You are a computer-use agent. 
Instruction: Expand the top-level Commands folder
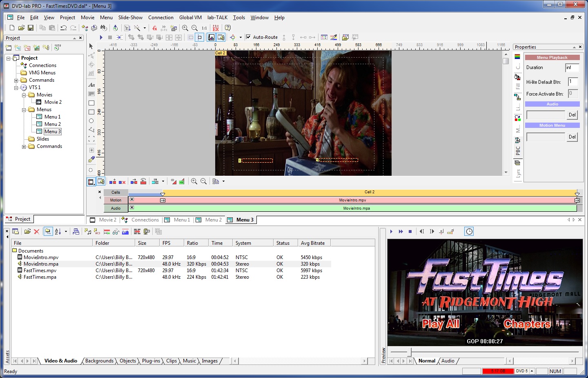pos(16,81)
